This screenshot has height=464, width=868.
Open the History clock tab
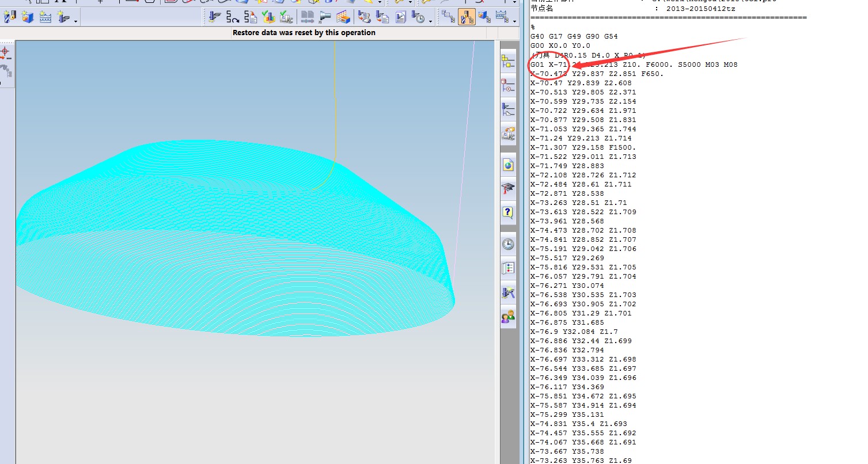[x=508, y=245]
